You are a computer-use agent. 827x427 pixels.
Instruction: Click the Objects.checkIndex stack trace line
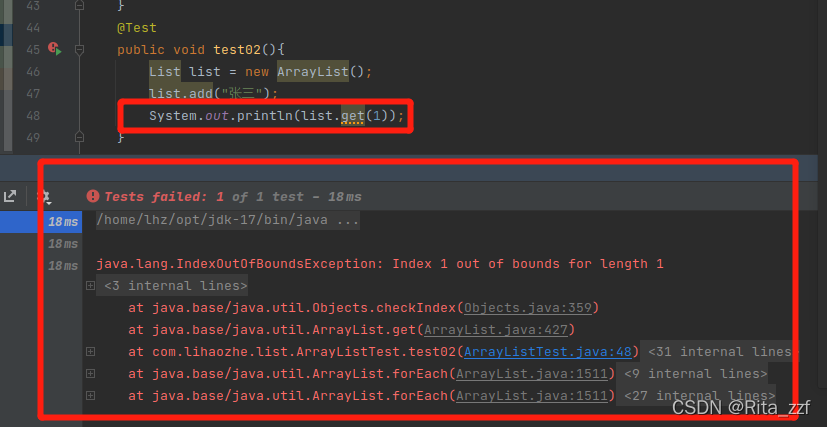[364, 307]
